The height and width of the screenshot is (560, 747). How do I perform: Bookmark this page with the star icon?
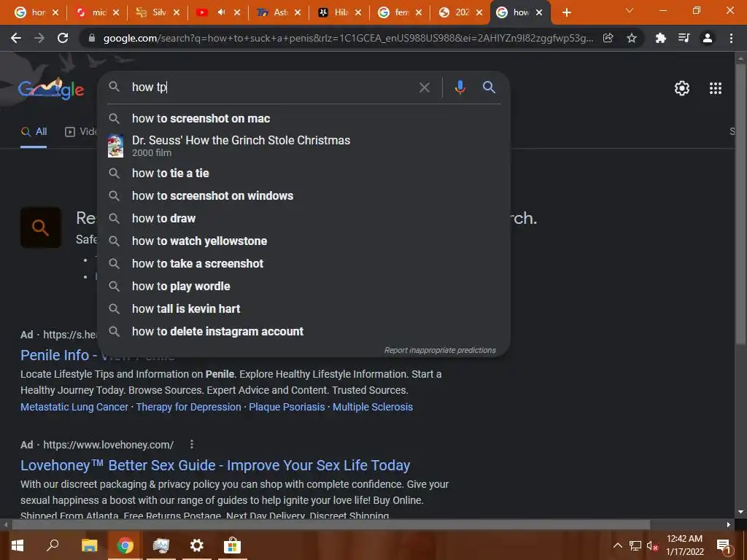click(x=632, y=38)
